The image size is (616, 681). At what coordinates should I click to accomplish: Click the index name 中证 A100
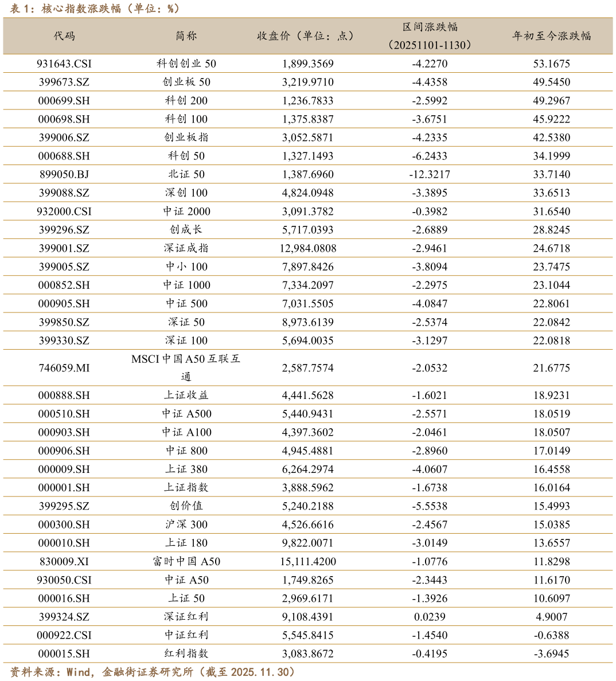pyautogui.click(x=186, y=433)
